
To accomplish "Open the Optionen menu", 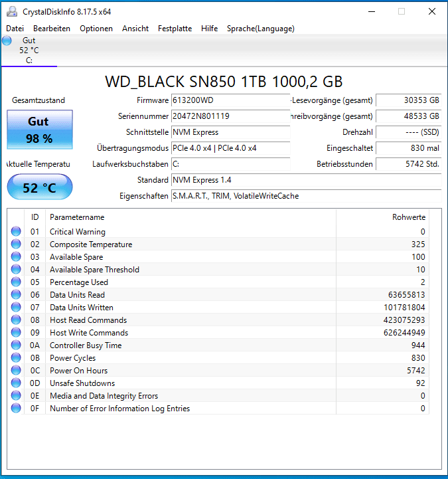I will [x=96, y=29].
